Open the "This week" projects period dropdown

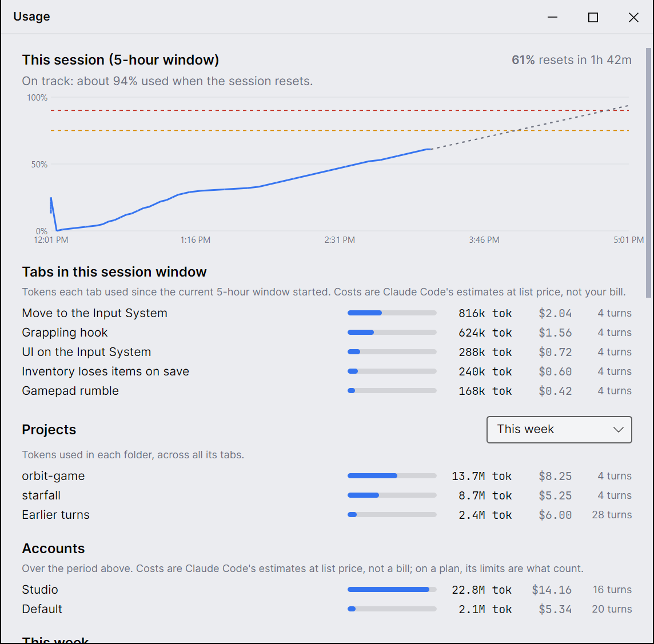[x=559, y=429]
